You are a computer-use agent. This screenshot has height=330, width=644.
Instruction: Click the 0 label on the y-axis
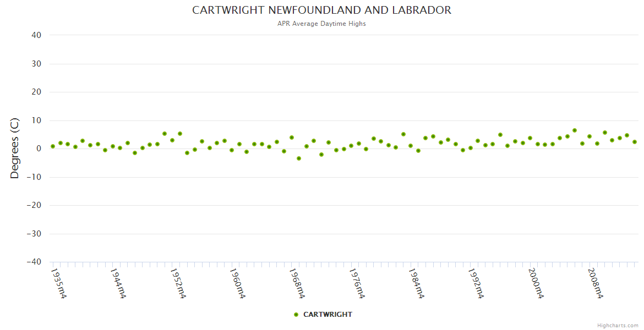39,148
